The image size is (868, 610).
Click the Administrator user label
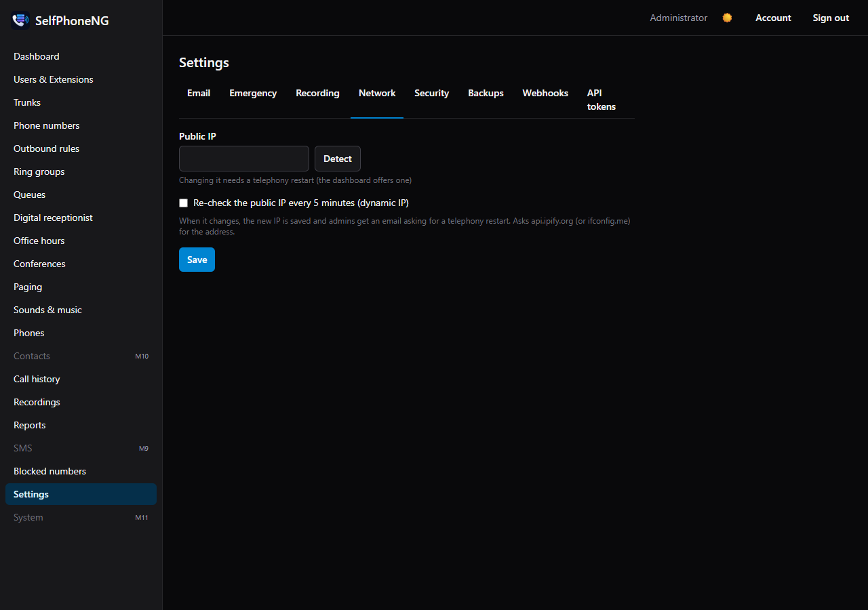[x=678, y=18]
